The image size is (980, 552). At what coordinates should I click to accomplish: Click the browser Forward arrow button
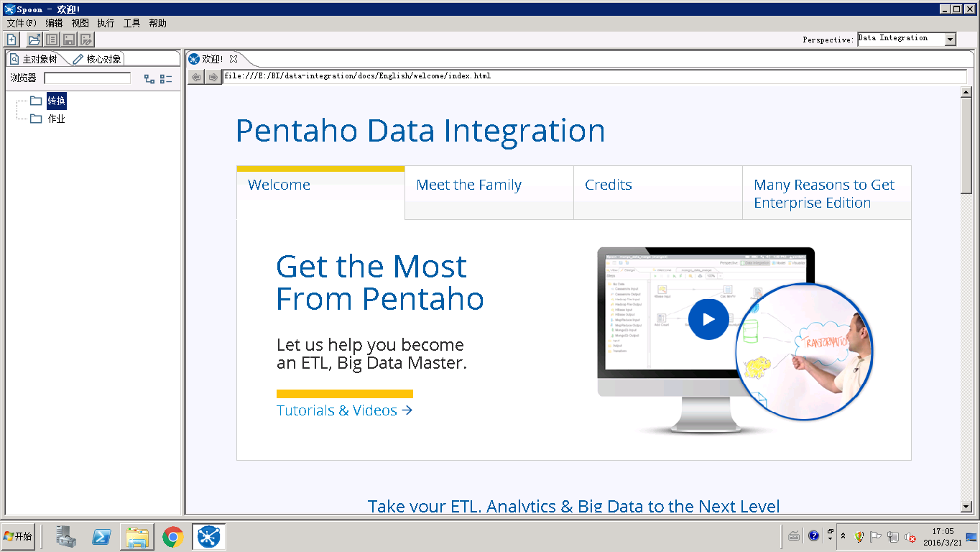click(213, 76)
